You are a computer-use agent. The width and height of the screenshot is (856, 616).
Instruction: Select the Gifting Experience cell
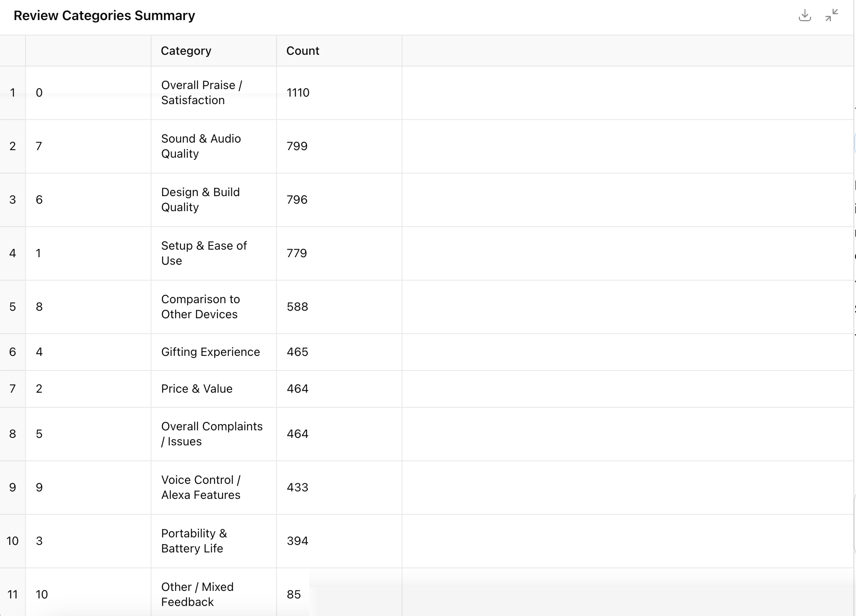[x=210, y=352]
